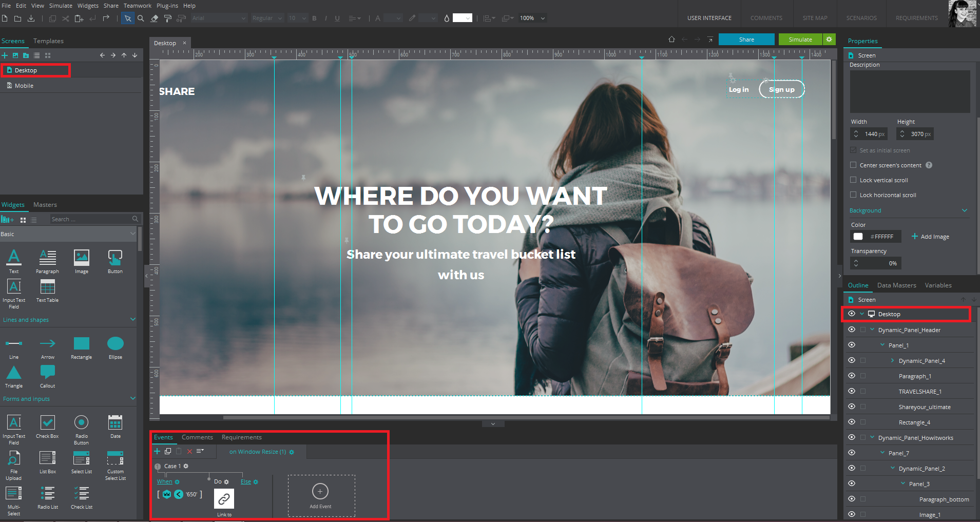980x522 pixels.
Task: Collapse the Background properties section
Action: (964, 210)
